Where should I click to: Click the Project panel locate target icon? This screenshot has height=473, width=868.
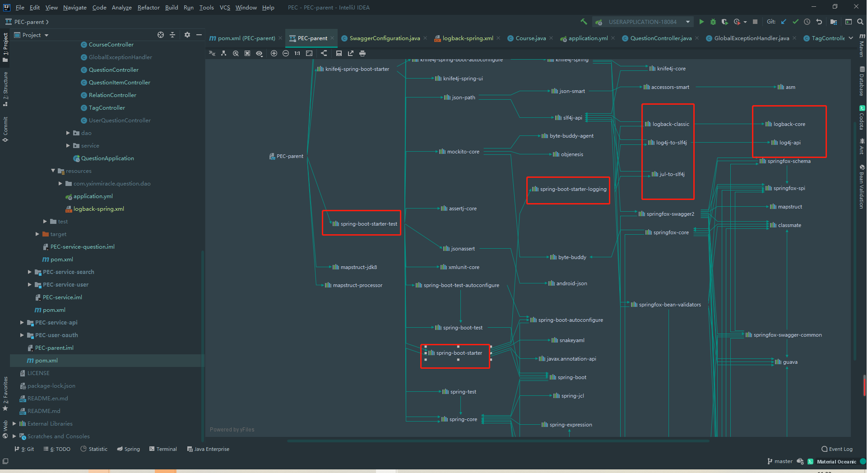pyautogui.click(x=160, y=35)
